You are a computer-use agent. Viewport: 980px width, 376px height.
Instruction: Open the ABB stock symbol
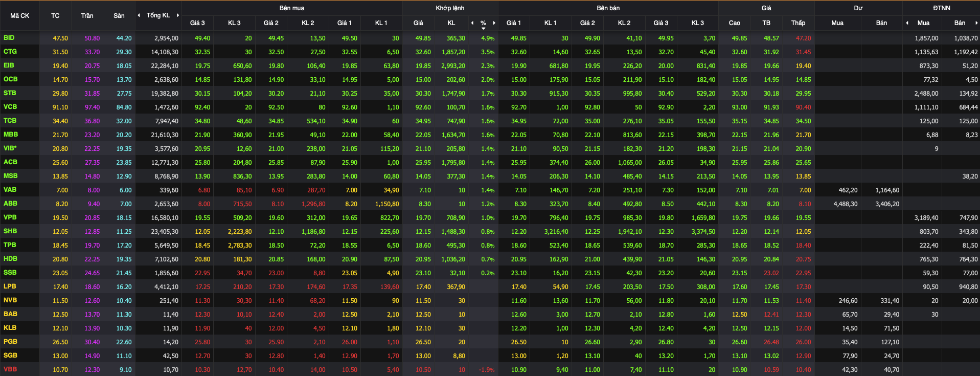(10, 204)
